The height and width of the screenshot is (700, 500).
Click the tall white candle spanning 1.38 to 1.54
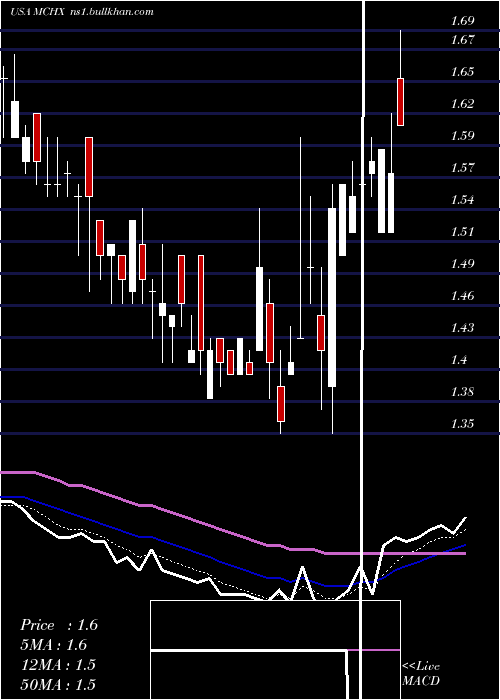(332, 297)
